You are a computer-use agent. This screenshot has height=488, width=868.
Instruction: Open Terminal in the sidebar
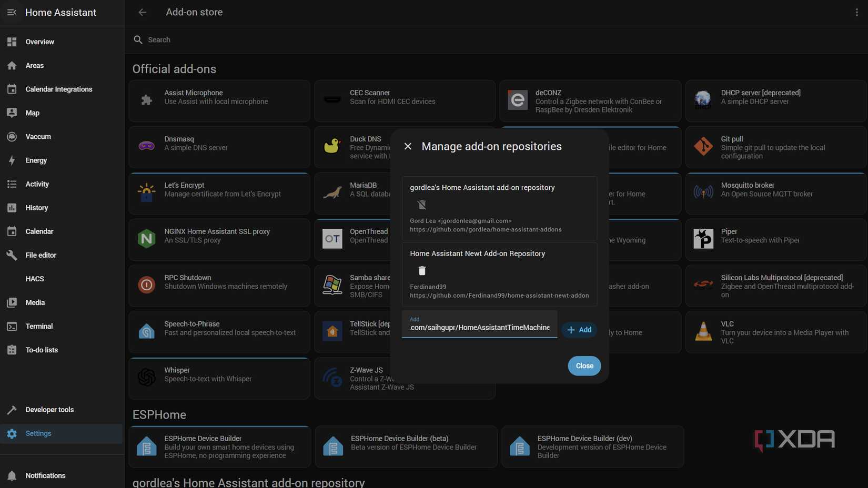(x=62, y=326)
